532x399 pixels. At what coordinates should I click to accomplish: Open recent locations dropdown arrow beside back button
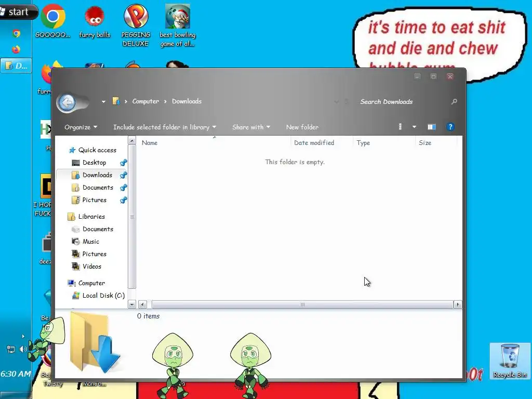pyautogui.click(x=103, y=101)
